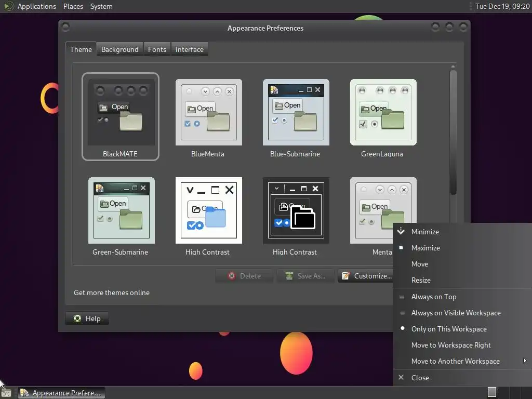This screenshot has height=399, width=532.
Task: Choose Maximize in the window menu
Action: click(x=462, y=248)
